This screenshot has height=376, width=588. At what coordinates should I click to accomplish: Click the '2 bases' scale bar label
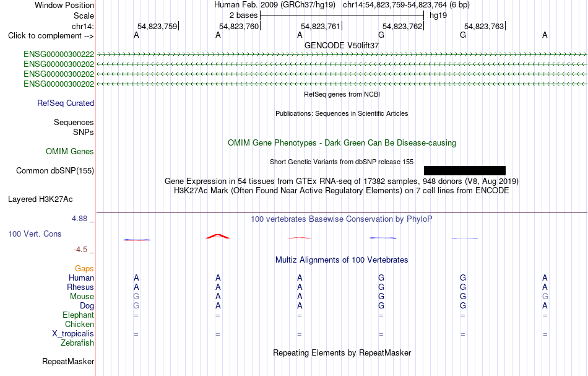click(x=244, y=15)
